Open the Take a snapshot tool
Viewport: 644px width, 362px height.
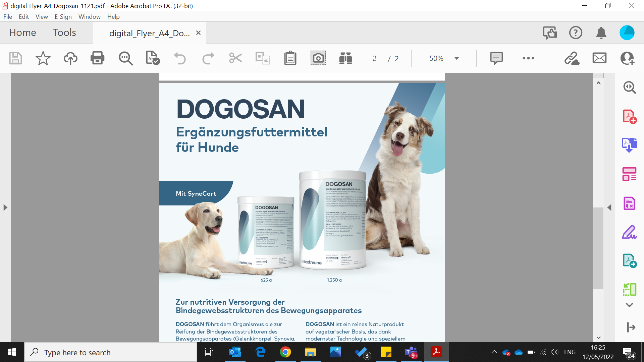click(318, 58)
